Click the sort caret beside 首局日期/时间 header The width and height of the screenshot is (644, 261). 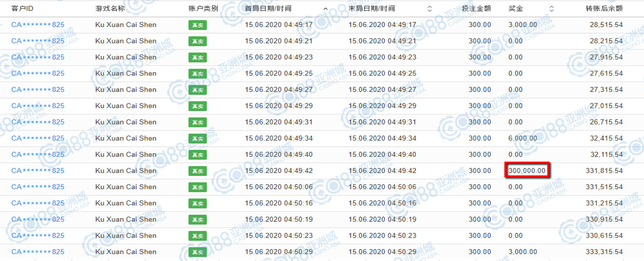[x=325, y=9]
